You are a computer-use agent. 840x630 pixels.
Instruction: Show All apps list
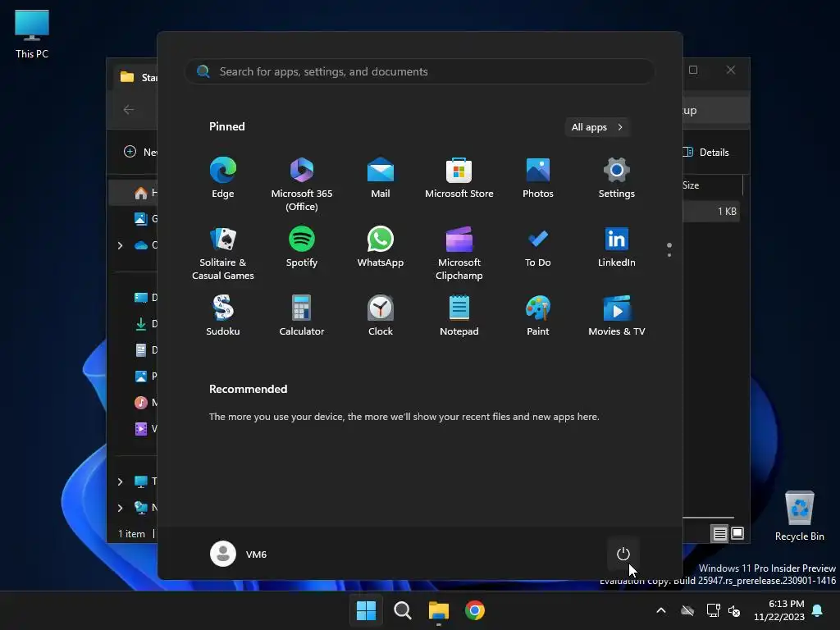click(x=597, y=127)
